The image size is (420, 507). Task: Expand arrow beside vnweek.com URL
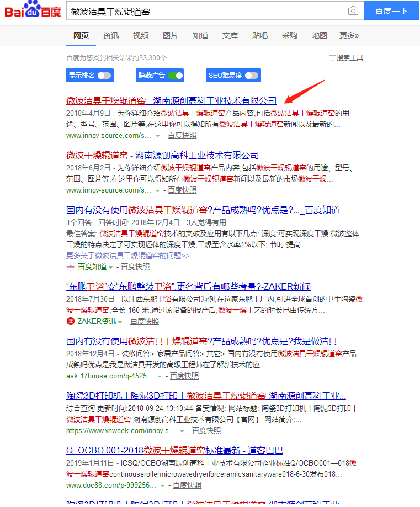182,431
